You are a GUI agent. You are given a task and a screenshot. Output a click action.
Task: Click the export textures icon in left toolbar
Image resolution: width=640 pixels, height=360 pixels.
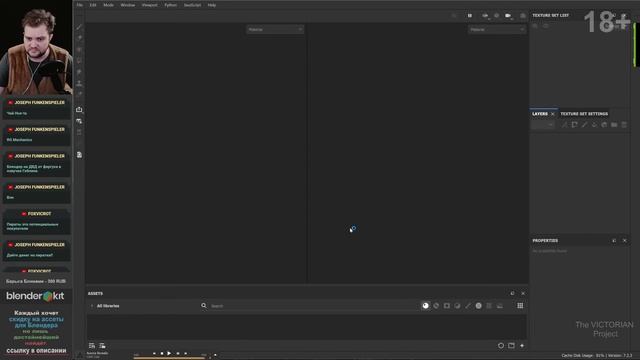(x=79, y=110)
